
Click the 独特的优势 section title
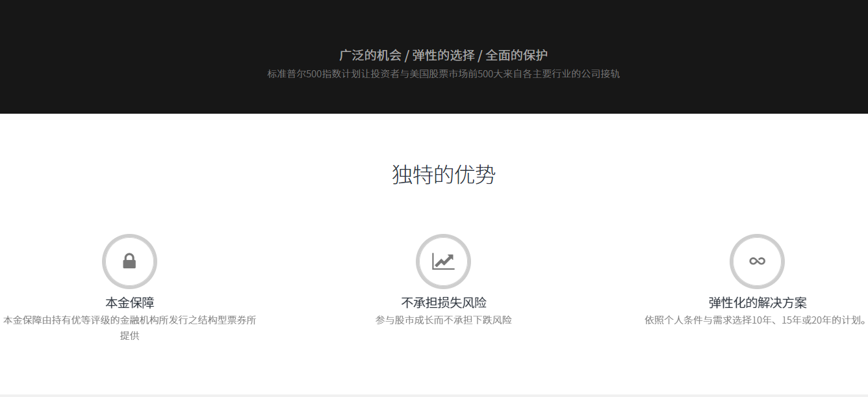[x=444, y=175]
